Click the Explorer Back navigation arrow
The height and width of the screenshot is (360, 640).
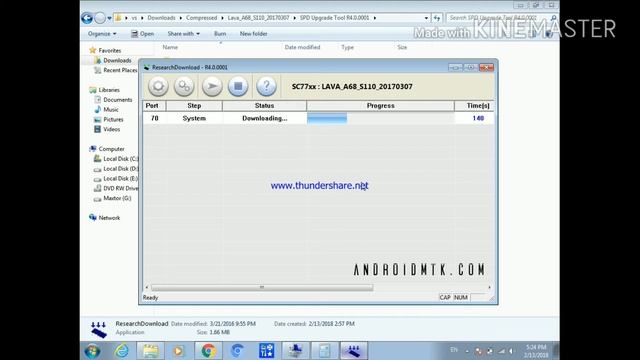87,18
